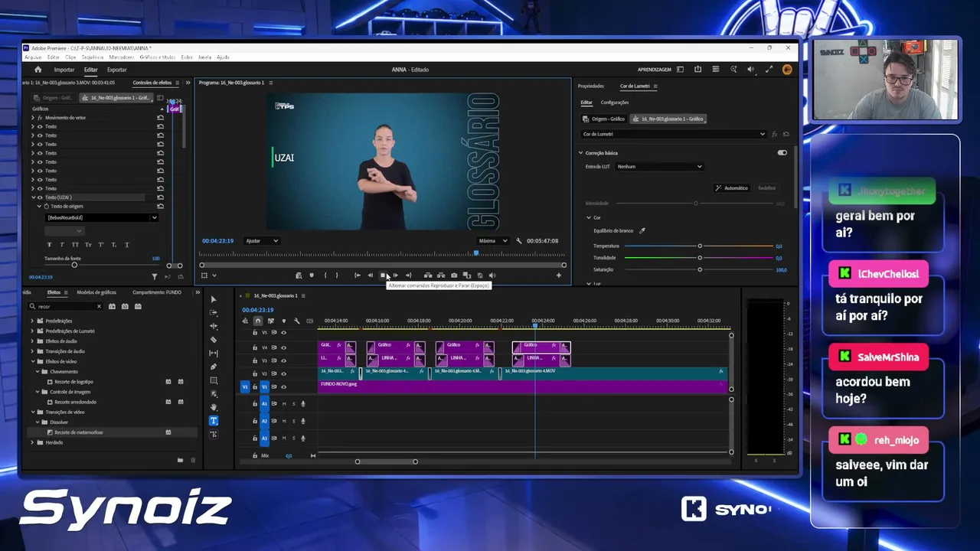Mark In point in Program monitor

(325, 275)
